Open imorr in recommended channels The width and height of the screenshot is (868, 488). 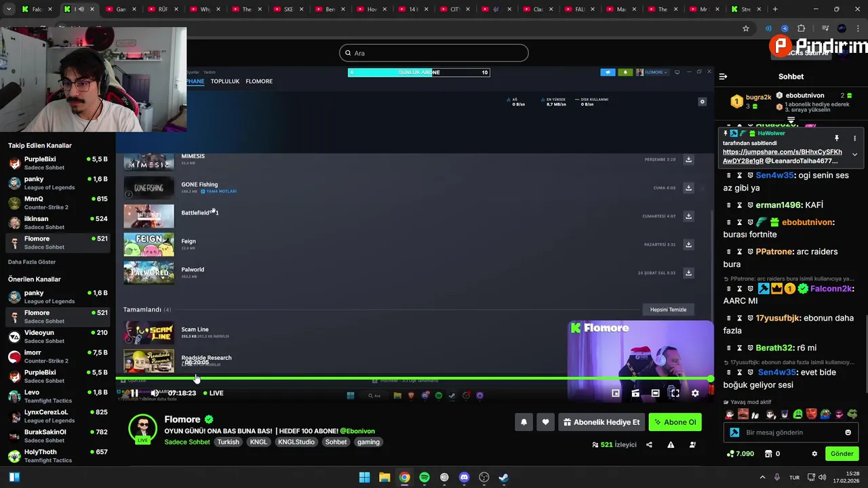click(x=58, y=356)
